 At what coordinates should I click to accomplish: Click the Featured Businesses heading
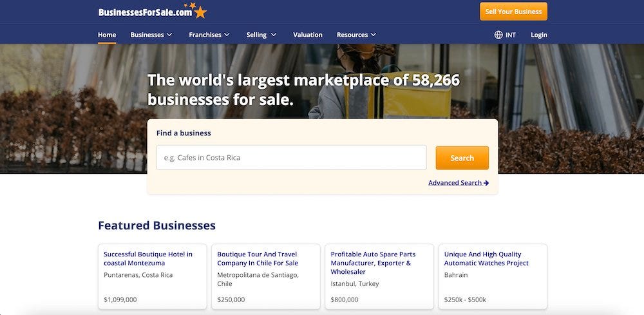pos(157,225)
